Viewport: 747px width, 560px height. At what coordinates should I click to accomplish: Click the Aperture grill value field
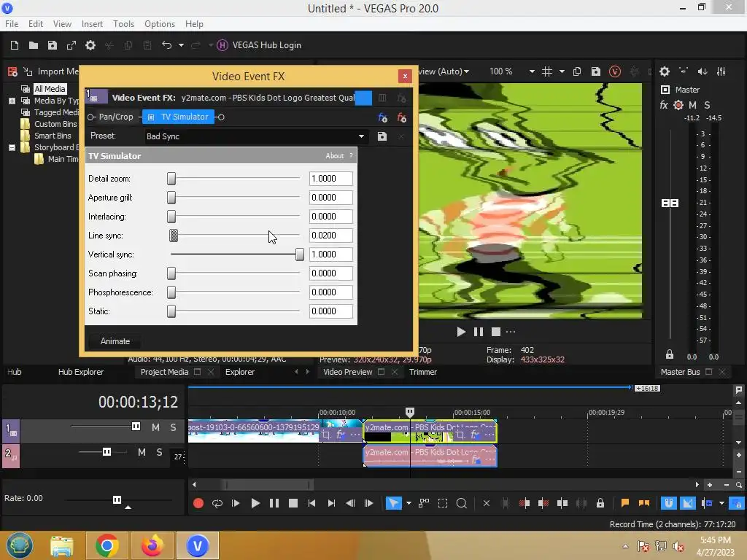tap(331, 198)
